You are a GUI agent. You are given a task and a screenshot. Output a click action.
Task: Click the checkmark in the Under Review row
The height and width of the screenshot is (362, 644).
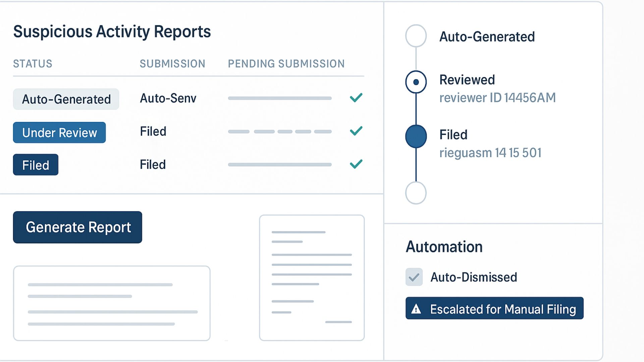click(356, 131)
